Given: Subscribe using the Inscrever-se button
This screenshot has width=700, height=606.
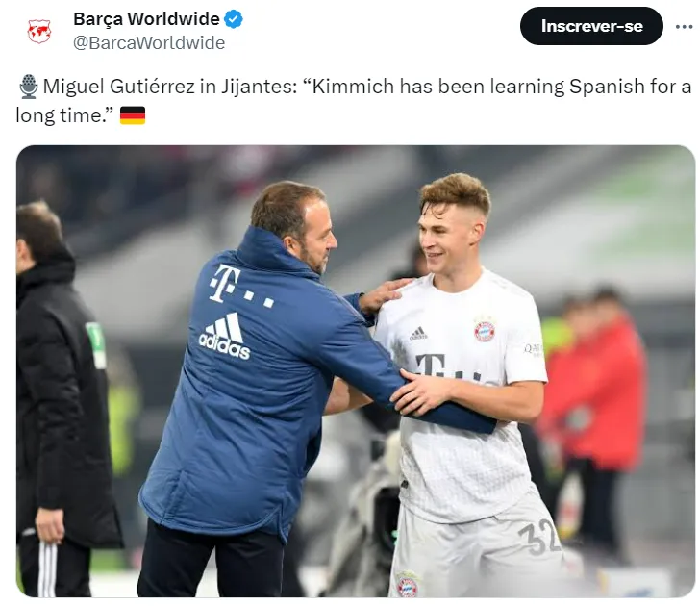Looking at the screenshot, I should [x=591, y=26].
